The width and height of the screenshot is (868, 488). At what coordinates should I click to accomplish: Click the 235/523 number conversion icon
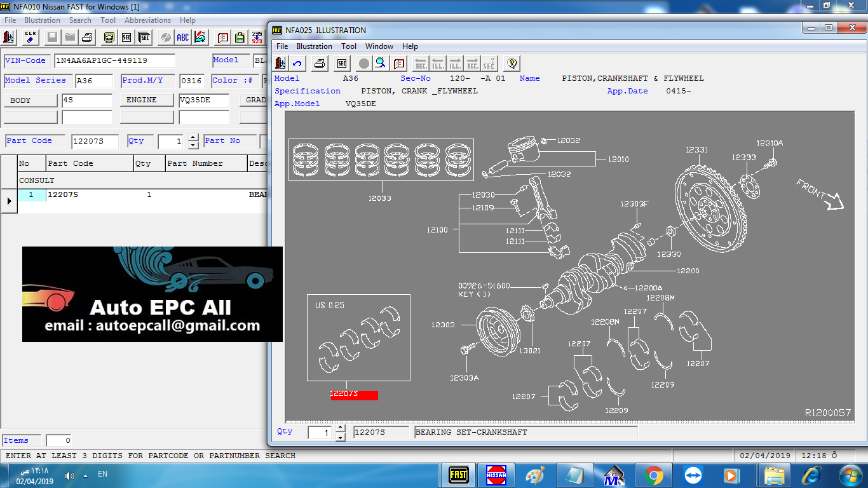point(257,37)
